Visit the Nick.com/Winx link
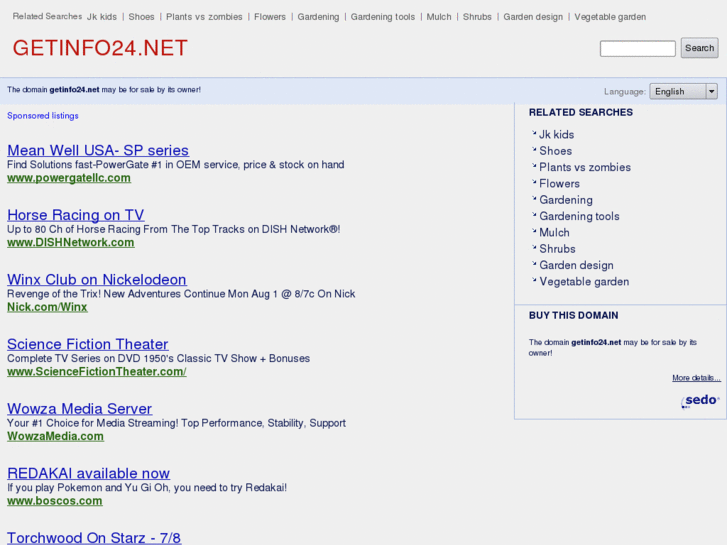727x545 pixels. pyautogui.click(x=47, y=307)
